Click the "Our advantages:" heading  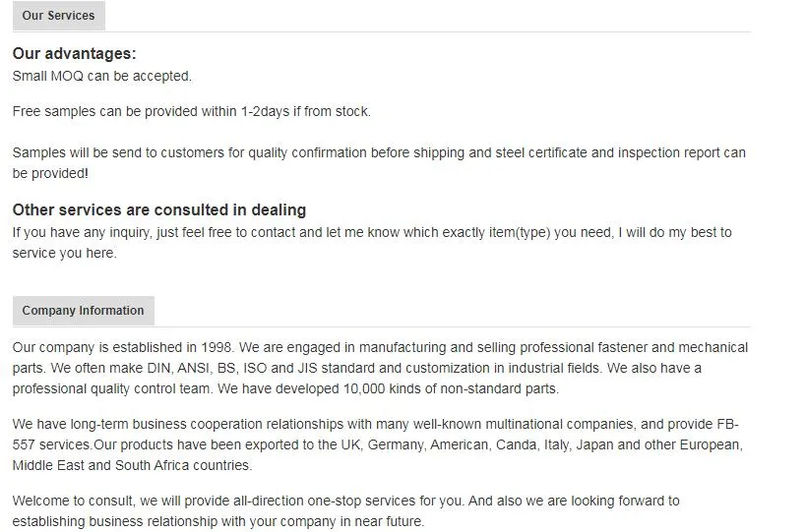(74, 54)
